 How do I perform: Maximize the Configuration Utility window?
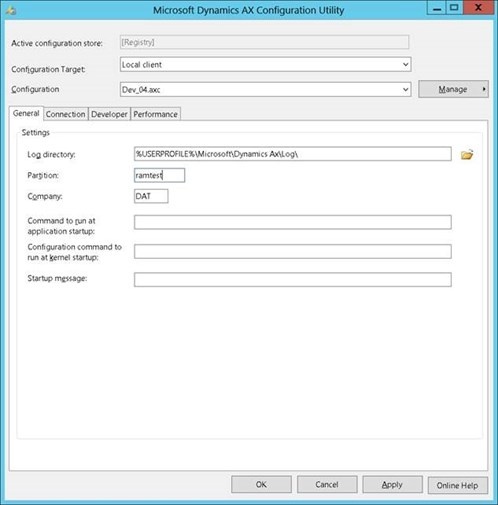pos(454,8)
